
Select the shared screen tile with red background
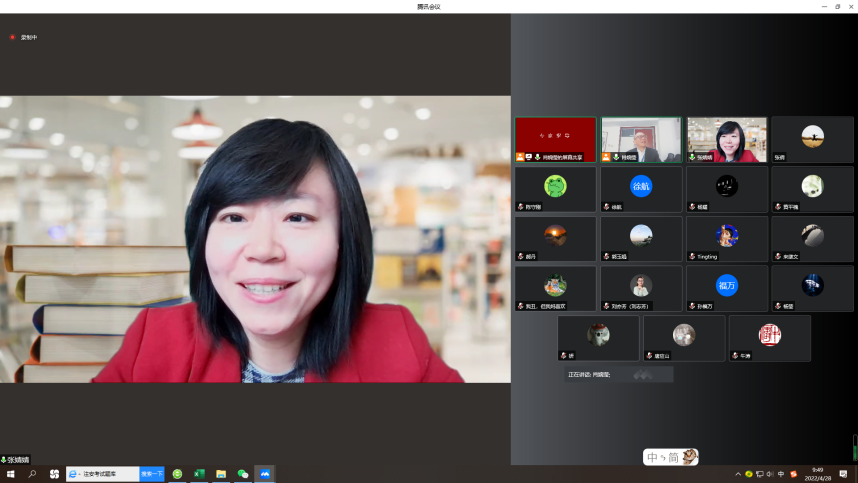(x=555, y=139)
